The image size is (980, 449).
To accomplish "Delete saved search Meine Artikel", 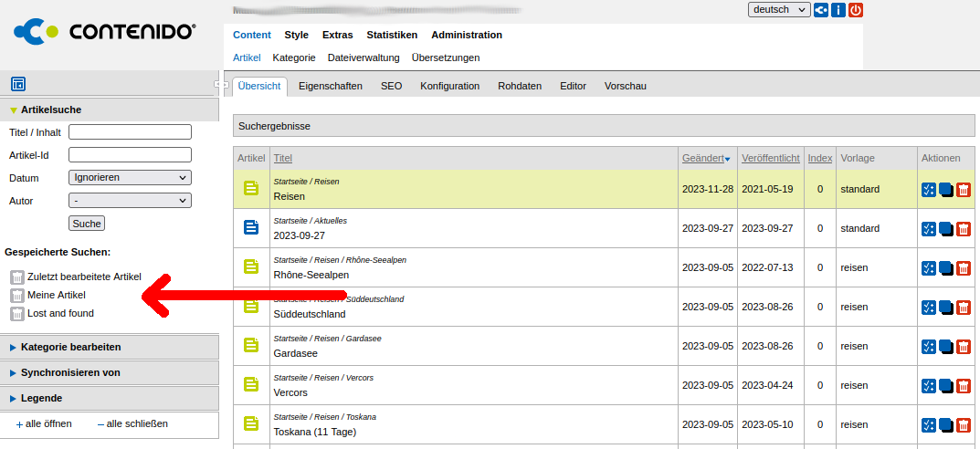I will coord(16,296).
